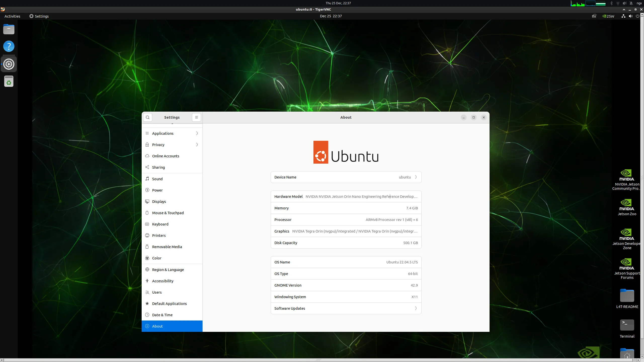Image resolution: width=644 pixels, height=362 pixels.
Task: Open search in the Settings window
Action: point(147,117)
